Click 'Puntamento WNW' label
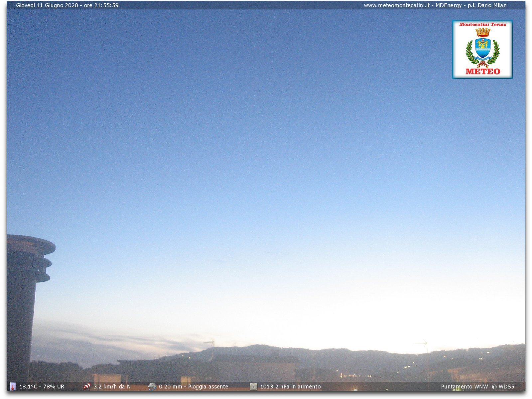Screen dimensions: 532x399 (465, 387)
